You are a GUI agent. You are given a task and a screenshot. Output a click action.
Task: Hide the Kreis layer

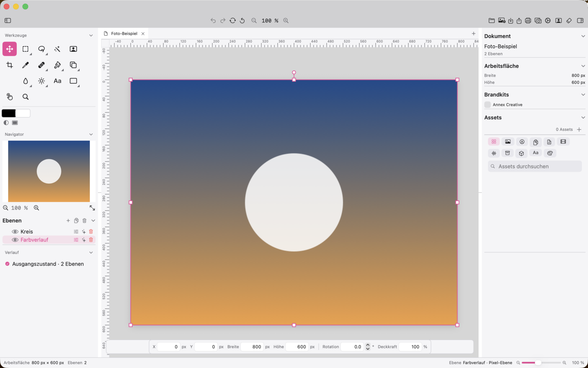pos(15,231)
